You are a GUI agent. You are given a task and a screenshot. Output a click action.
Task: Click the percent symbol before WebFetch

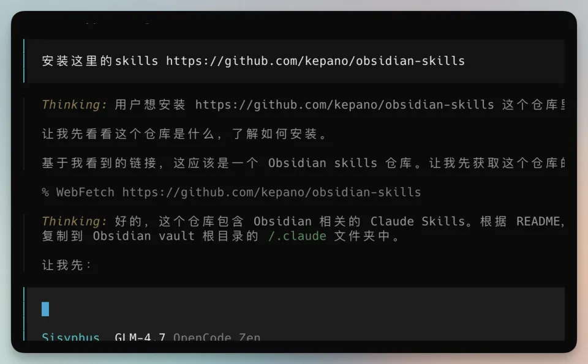(45, 193)
